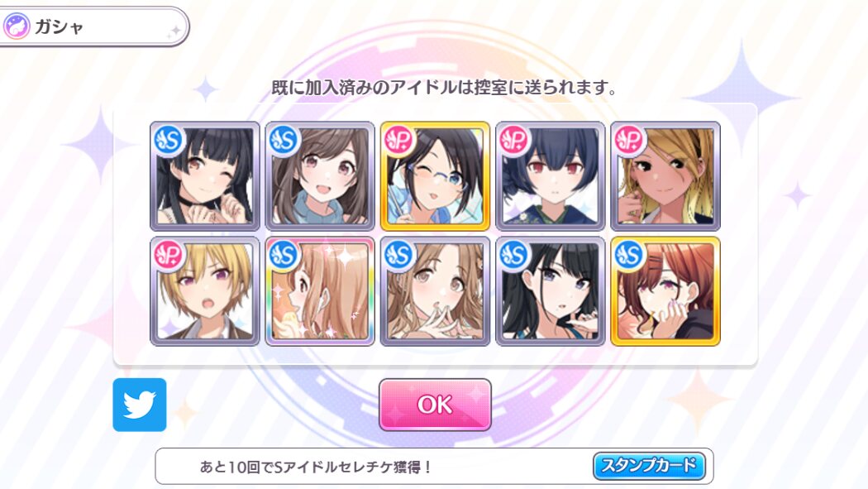
Task: Select the black-haired winking idol card
Action: tap(205, 176)
